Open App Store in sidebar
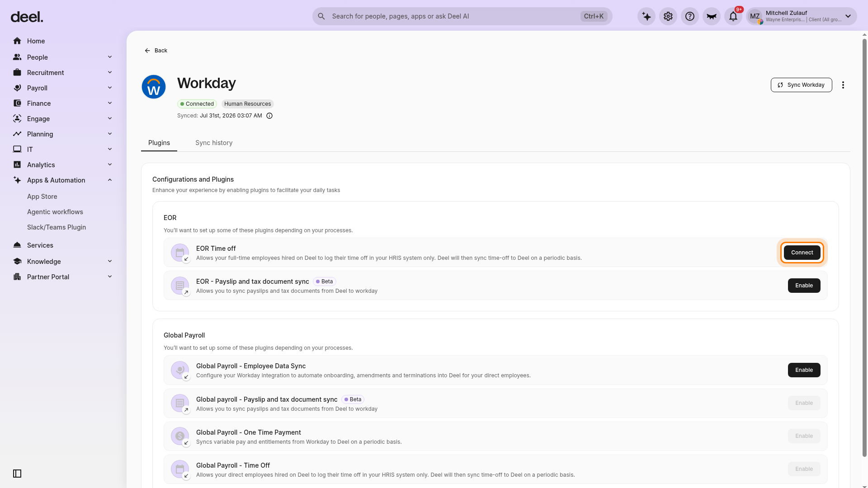868x488 pixels. click(42, 197)
